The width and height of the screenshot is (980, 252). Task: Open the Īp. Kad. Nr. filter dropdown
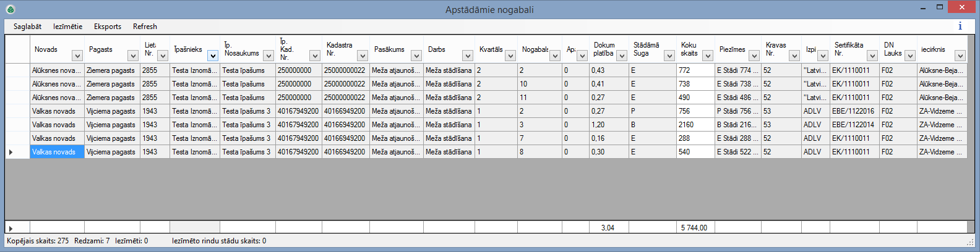tap(315, 56)
